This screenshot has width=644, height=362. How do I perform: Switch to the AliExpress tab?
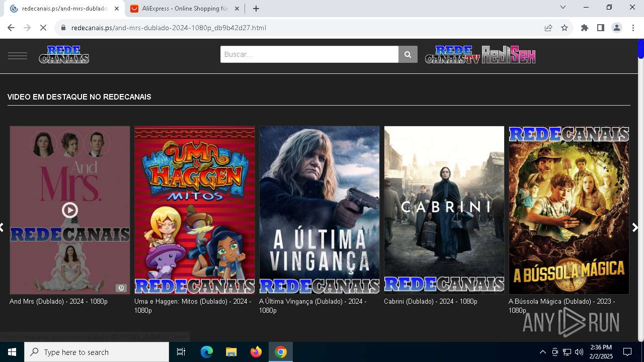tap(184, 9)
